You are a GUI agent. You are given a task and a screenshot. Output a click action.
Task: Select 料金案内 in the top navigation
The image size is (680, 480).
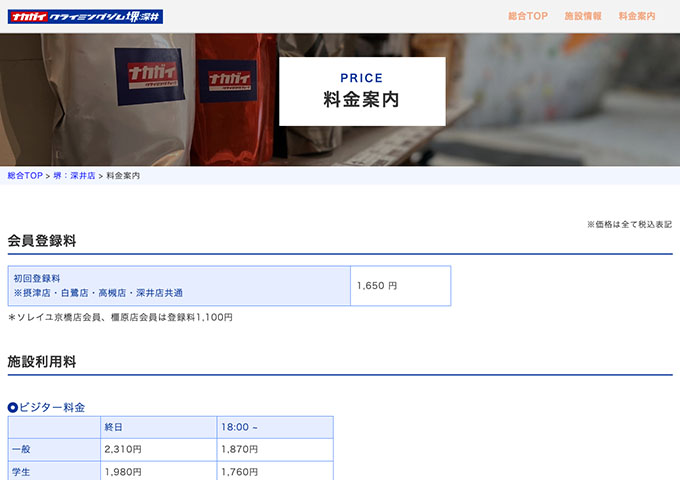coord(637,17)
